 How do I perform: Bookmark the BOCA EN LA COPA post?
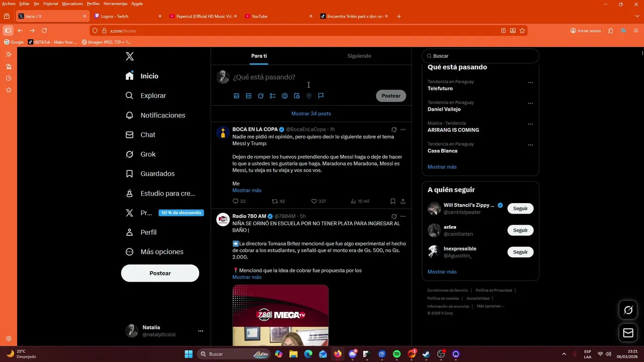(393, 201)
